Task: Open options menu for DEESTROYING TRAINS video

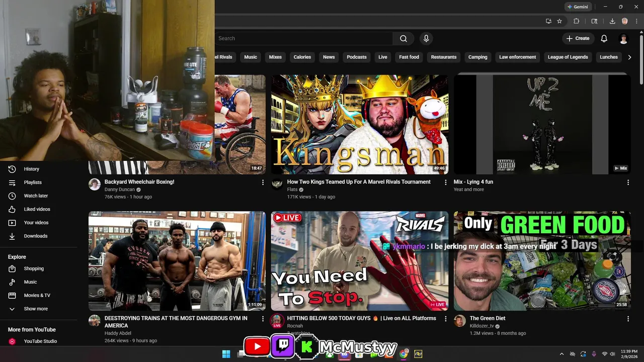Action: 263,319
